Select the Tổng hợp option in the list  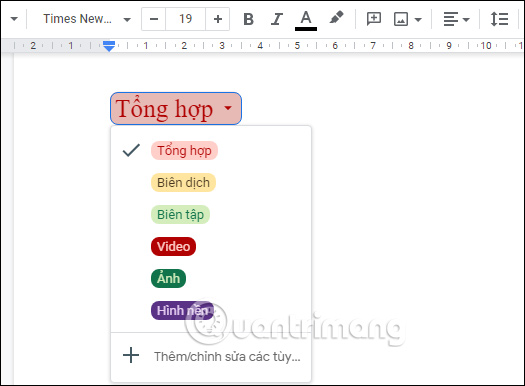184,151
